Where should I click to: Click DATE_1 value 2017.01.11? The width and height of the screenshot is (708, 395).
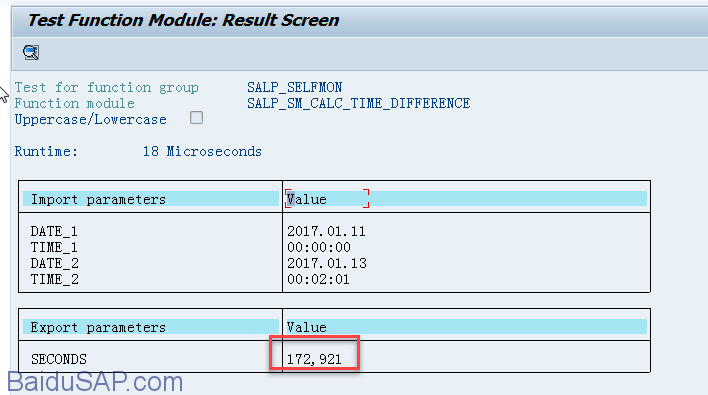[326, 231]
